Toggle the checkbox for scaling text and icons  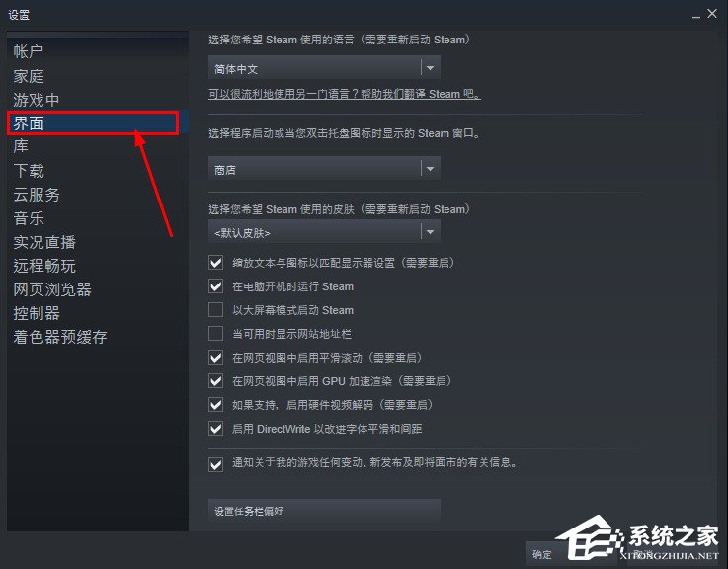[216, 263]
